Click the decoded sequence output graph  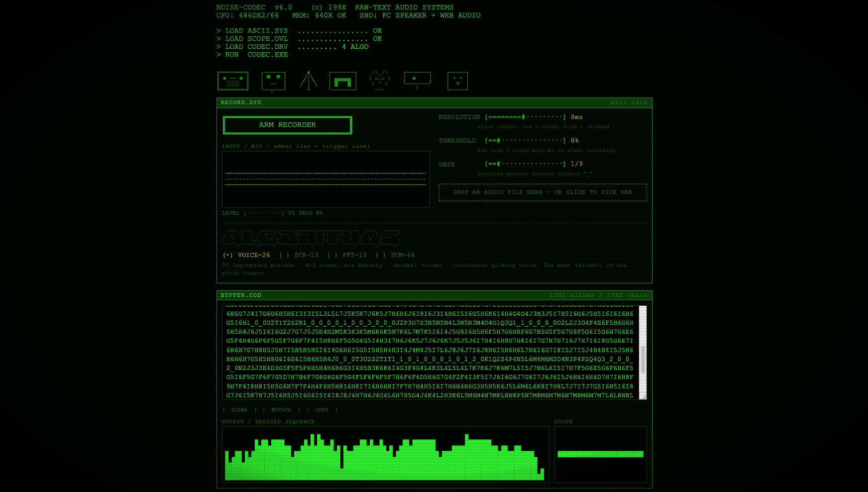[x=386, y=455]
